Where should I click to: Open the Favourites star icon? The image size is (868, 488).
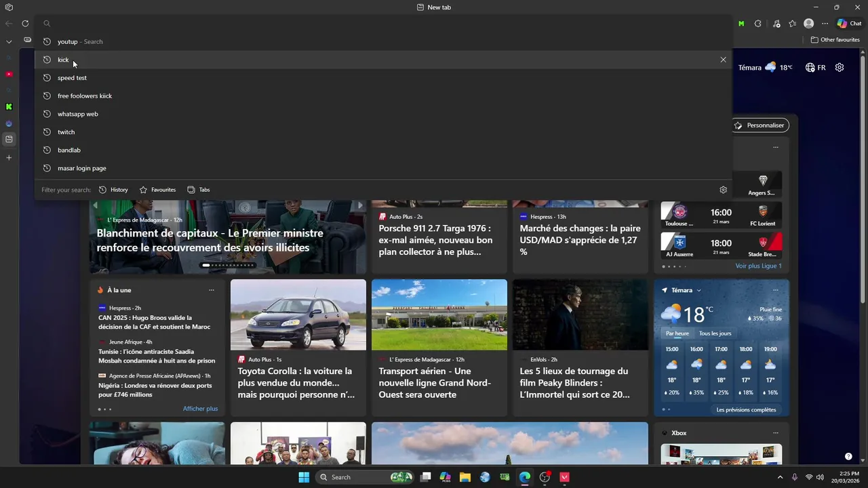793,24
